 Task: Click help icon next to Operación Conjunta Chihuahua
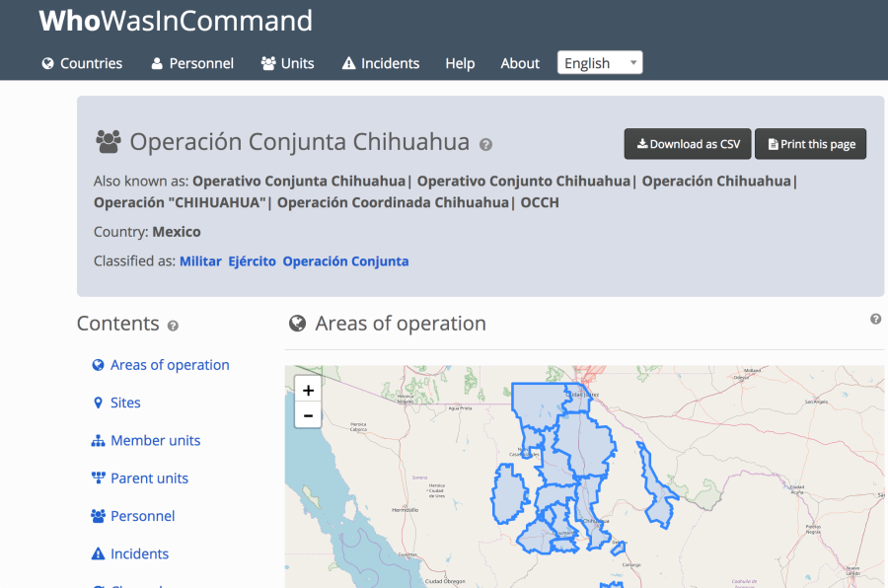(x=485, y=144)
